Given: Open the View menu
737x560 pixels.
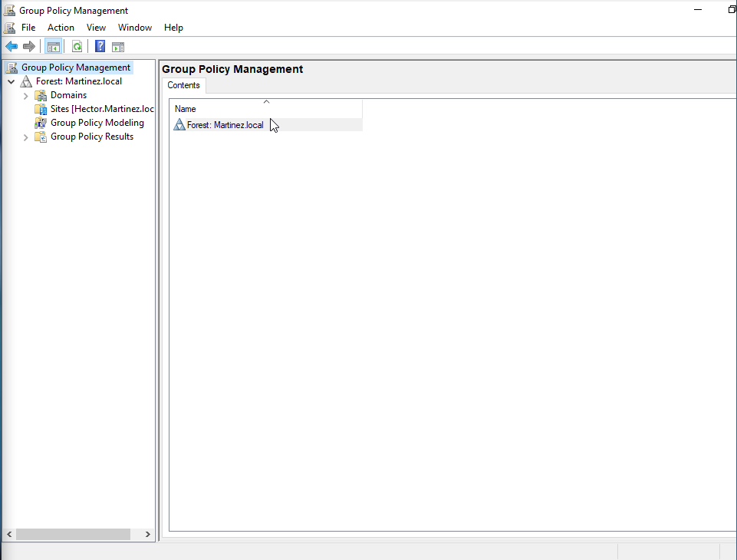Looking at the screenshot, I should click(96, 27).
